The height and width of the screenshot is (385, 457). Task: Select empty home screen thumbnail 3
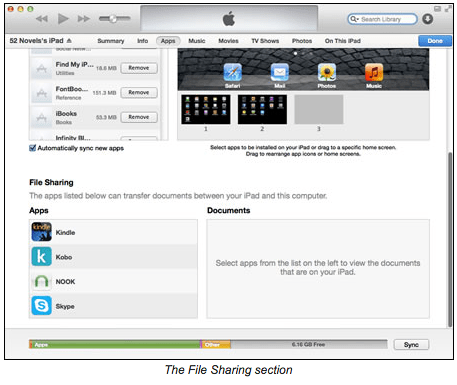point(319,109)
